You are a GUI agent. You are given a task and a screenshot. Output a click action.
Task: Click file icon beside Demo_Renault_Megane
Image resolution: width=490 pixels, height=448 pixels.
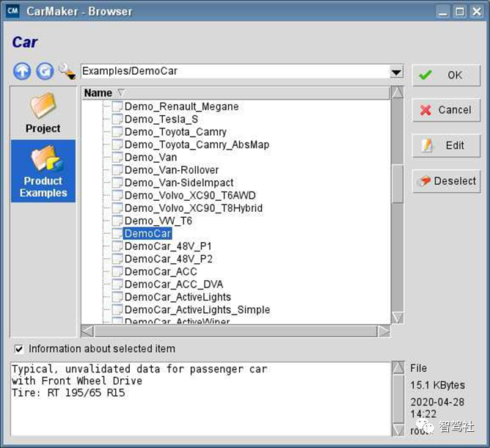tap(117, 106)
